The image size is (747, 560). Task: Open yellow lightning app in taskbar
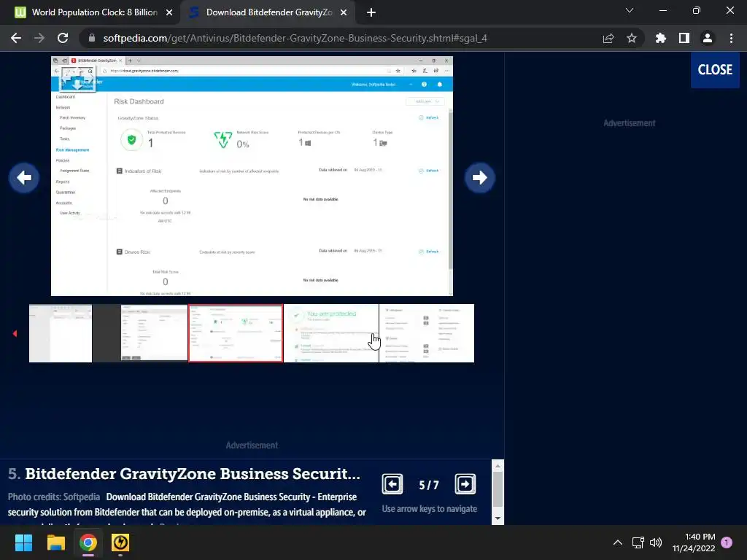[x=120, y=542]
